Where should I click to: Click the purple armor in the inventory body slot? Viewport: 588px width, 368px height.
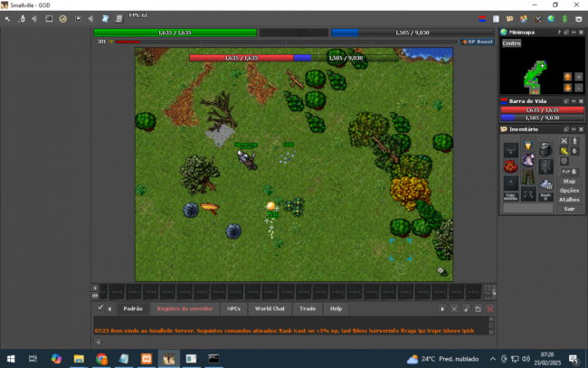528,160
